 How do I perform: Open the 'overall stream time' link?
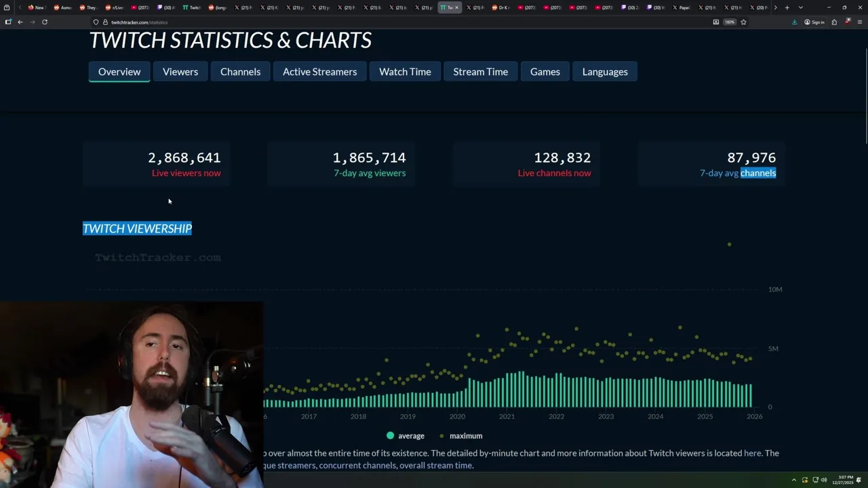click(x=436, y=466)
